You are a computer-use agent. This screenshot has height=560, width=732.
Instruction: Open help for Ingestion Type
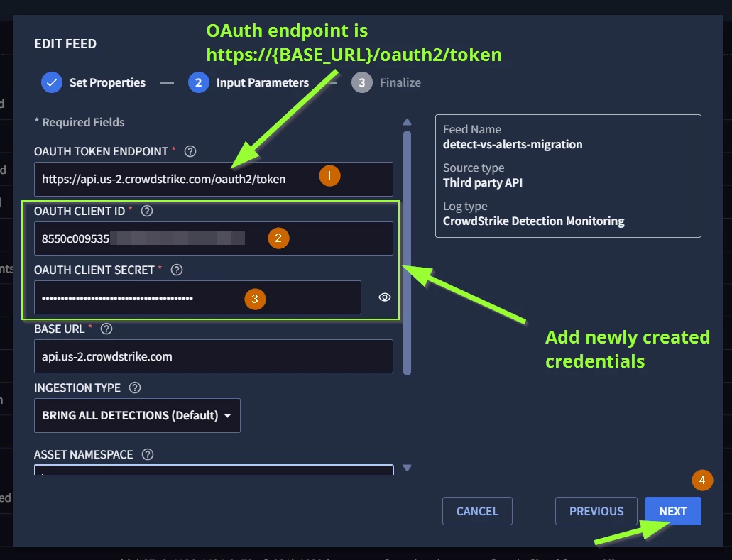(135, 388)
